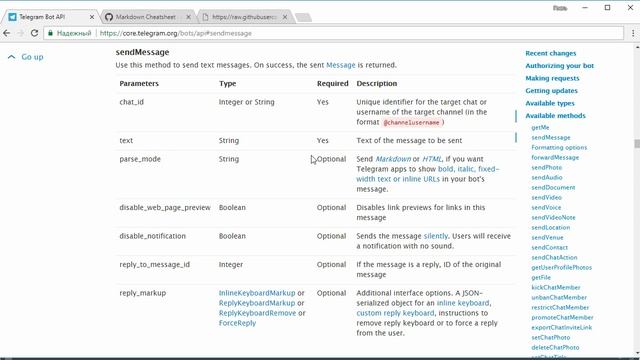
Task: Go to Recent changes in sidebar
Action: point(551,53)
